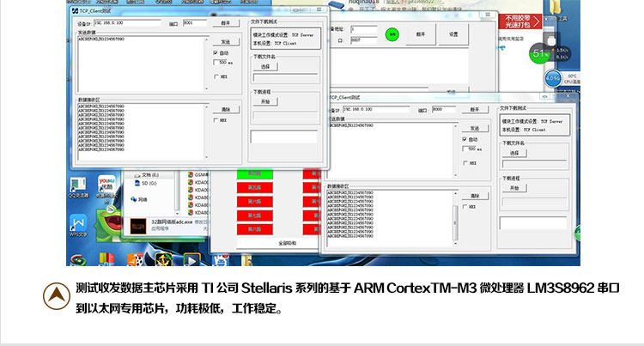Screen dimensions: 644x346
Task: Select the 文档 (E:) drive in Explorer
Action: (147, 175)
